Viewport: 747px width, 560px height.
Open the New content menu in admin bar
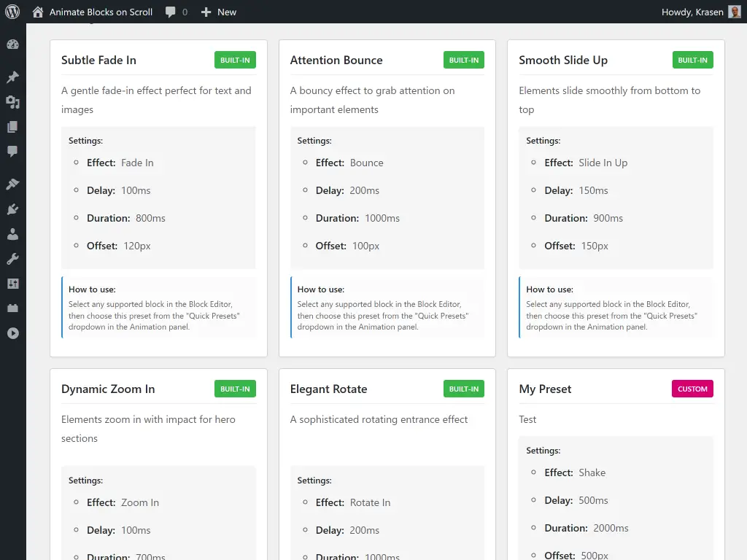click(x=218, y=12)
